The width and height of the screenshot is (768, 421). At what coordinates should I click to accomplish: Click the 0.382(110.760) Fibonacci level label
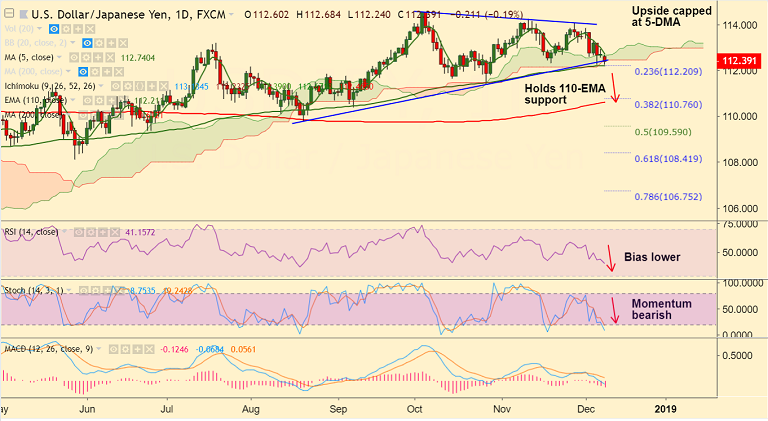pos(668,105)
